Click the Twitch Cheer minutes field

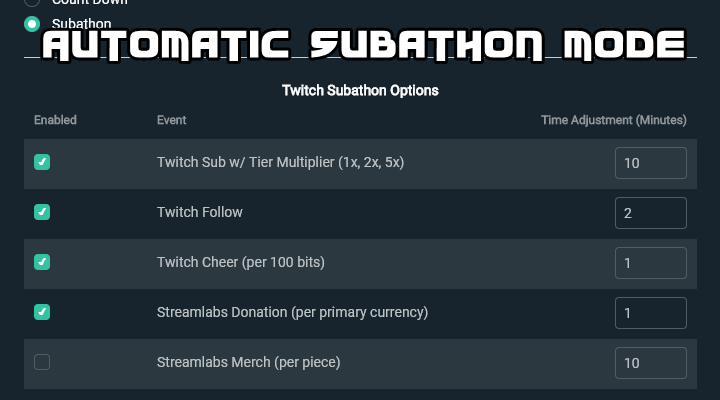(651, 263)
